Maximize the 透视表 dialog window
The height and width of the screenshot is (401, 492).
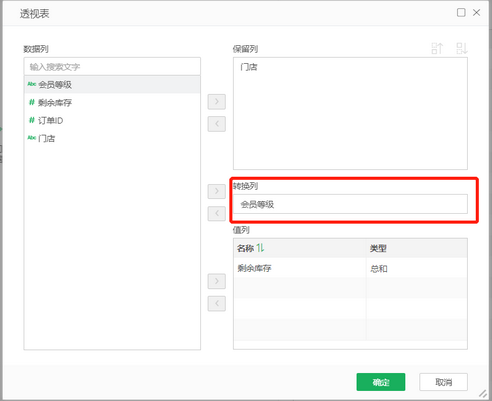click(461, 13)
